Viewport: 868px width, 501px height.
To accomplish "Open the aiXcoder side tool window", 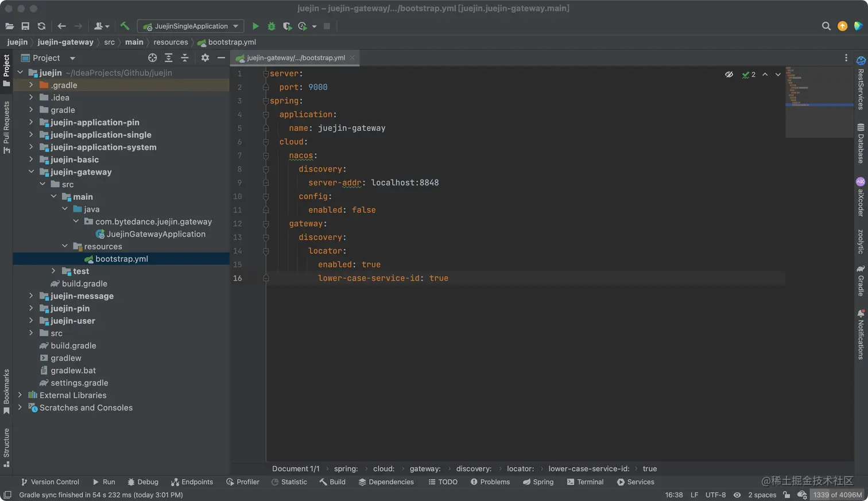I will click(861, 197).
